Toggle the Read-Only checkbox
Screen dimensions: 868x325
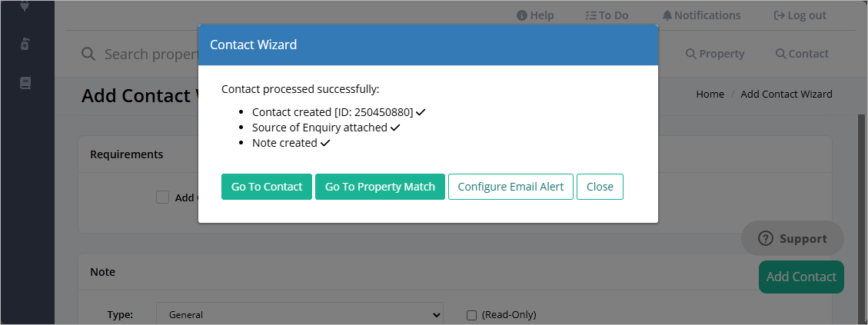(x=471, y=315)
